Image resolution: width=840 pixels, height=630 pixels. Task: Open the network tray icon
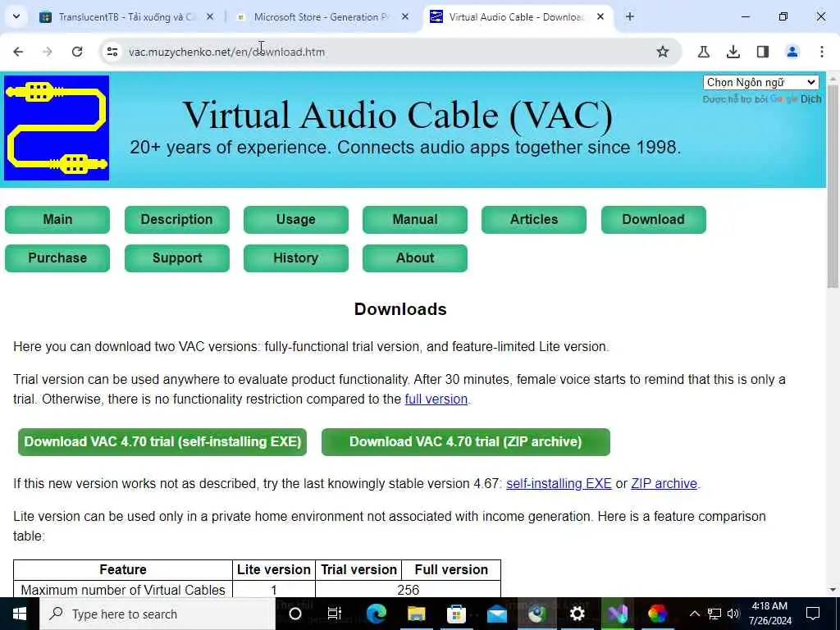714,614
